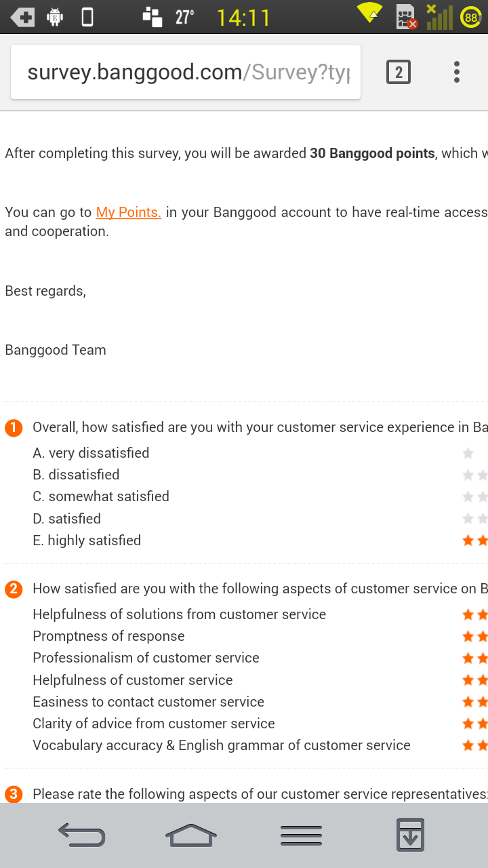This screenshot has width=488, height=868.
Task: Rate stars for Clarity of advice
Action: 474,724
